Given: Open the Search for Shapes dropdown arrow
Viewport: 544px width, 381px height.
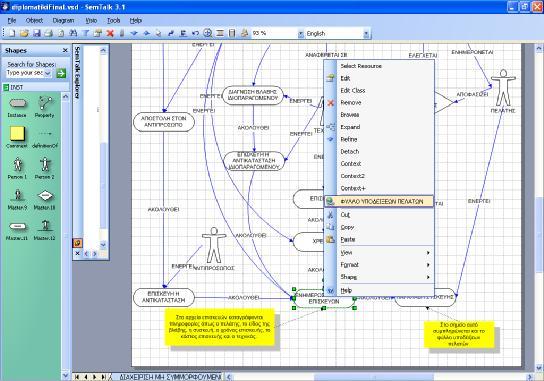Looking at the screenshot, I should pyautogui.click(x=48, y=73).
